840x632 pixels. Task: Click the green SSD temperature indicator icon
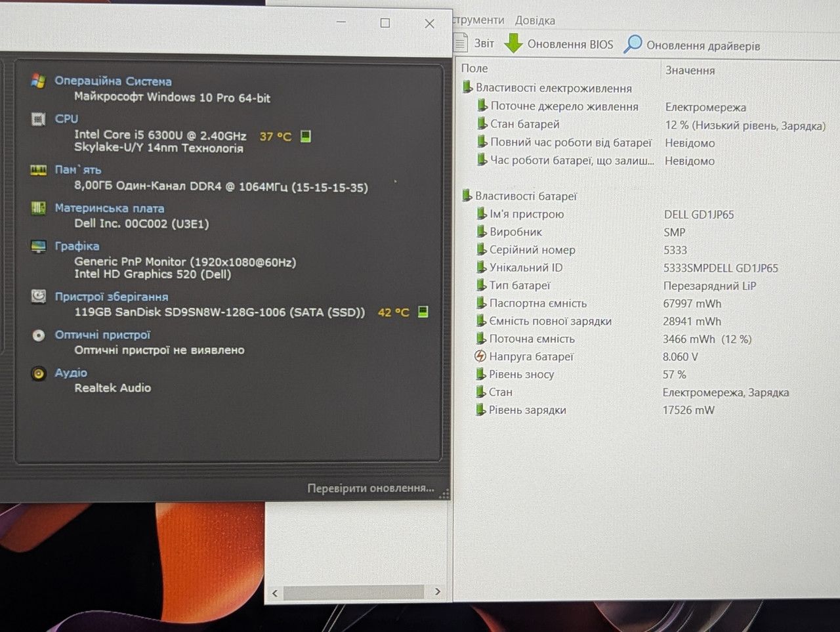click(x=423, y=312)
